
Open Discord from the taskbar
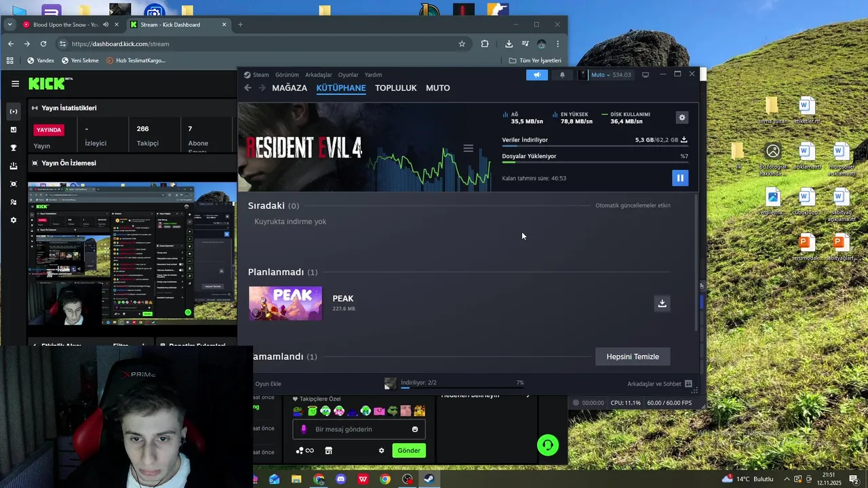pyautogui.click(x=340, y=479)
